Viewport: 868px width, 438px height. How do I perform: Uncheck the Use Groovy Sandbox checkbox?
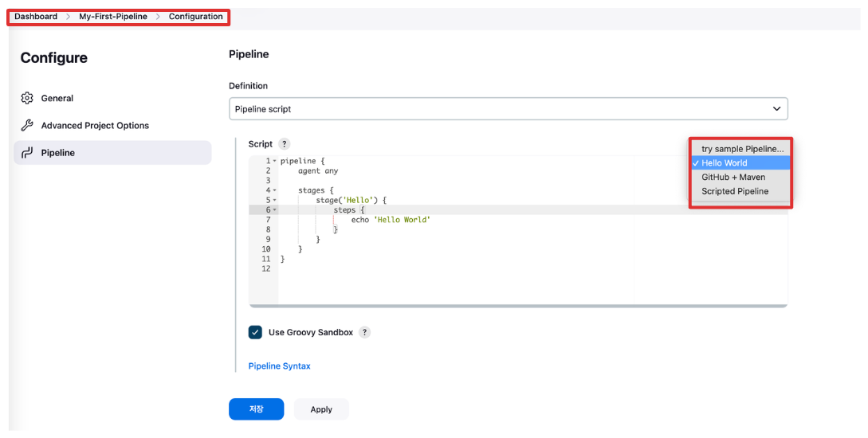255,332
